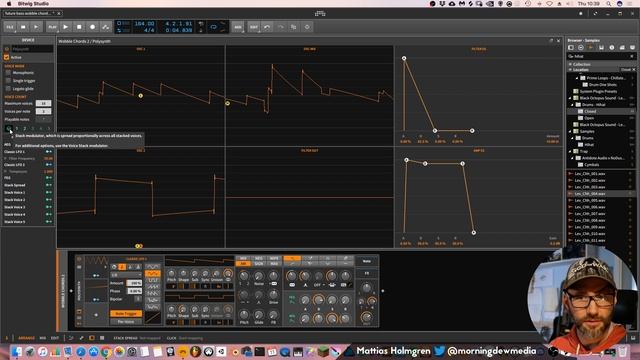This screenshot has height=360, width=640.
Task: Click the Stack Voice 1 modulator routing arrow
Action: point(49,193)
